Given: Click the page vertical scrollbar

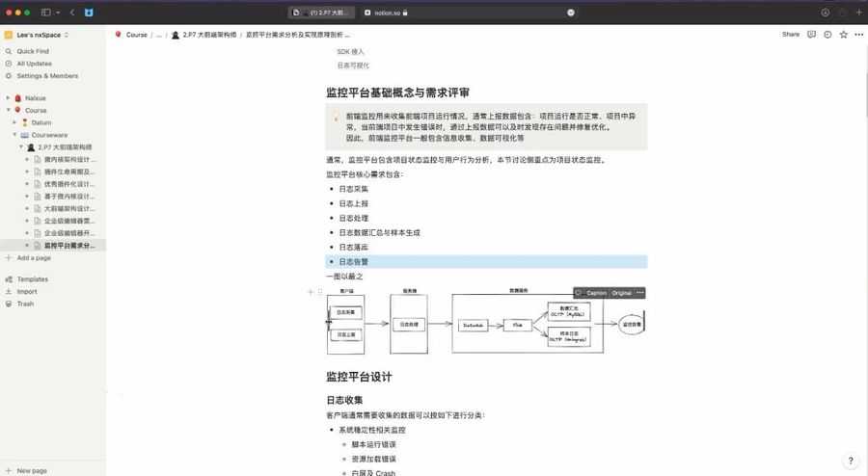Looking at the screenshot, I should click(x=866, y=94).
